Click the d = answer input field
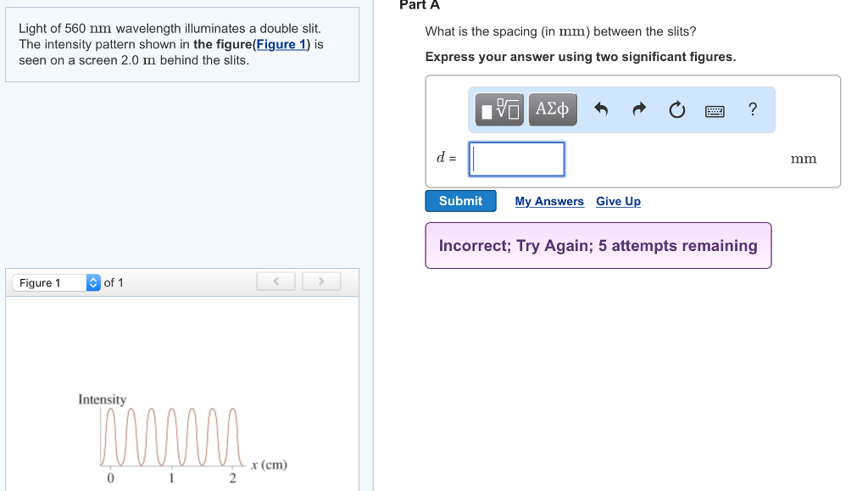868x491 pixels. point(517,159)
